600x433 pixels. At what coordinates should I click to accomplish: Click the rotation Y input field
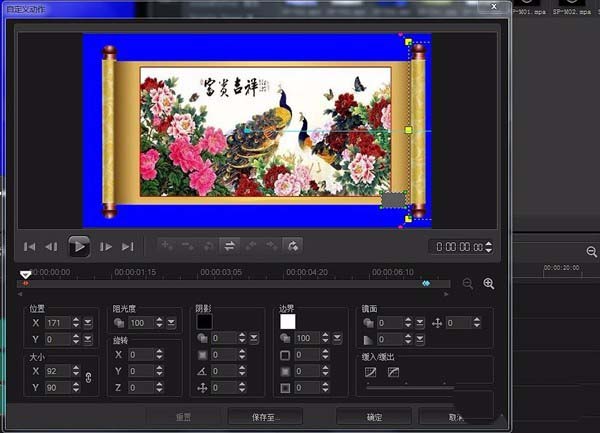pyautogui.click(x=141, y=371)
